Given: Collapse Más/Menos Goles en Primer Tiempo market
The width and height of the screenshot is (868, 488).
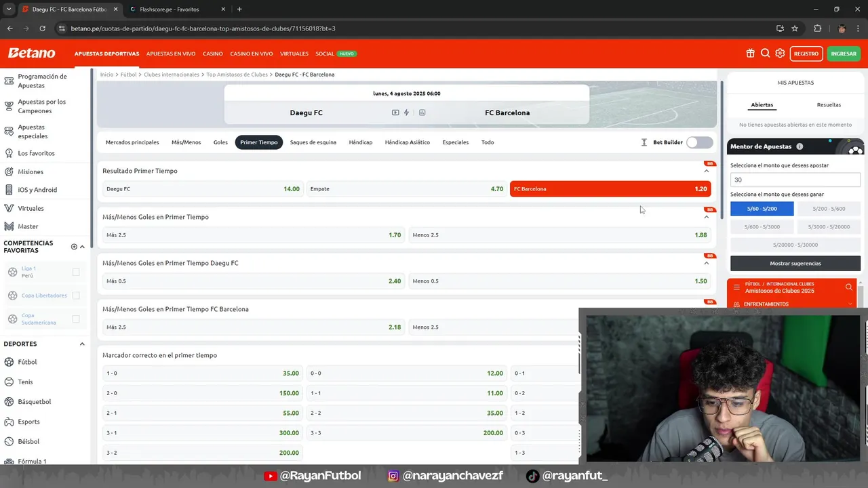Looking at the screenshot, I should (706, 217).
